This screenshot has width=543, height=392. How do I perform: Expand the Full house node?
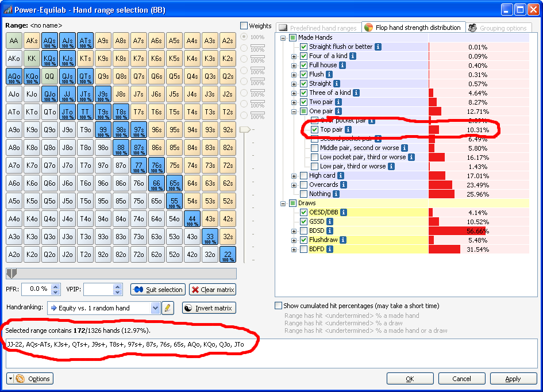(294, 66)
